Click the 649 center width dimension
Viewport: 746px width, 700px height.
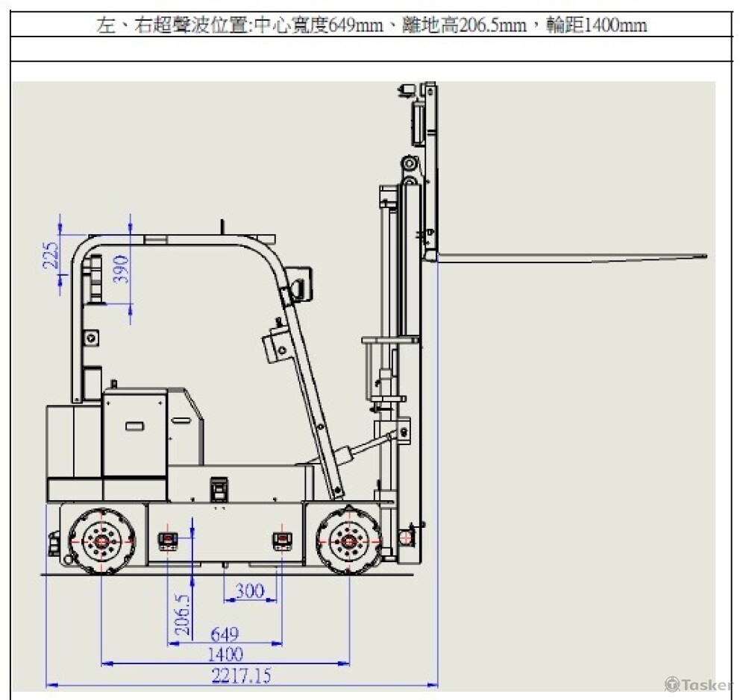pyautogui.click(x=224, y=634)
